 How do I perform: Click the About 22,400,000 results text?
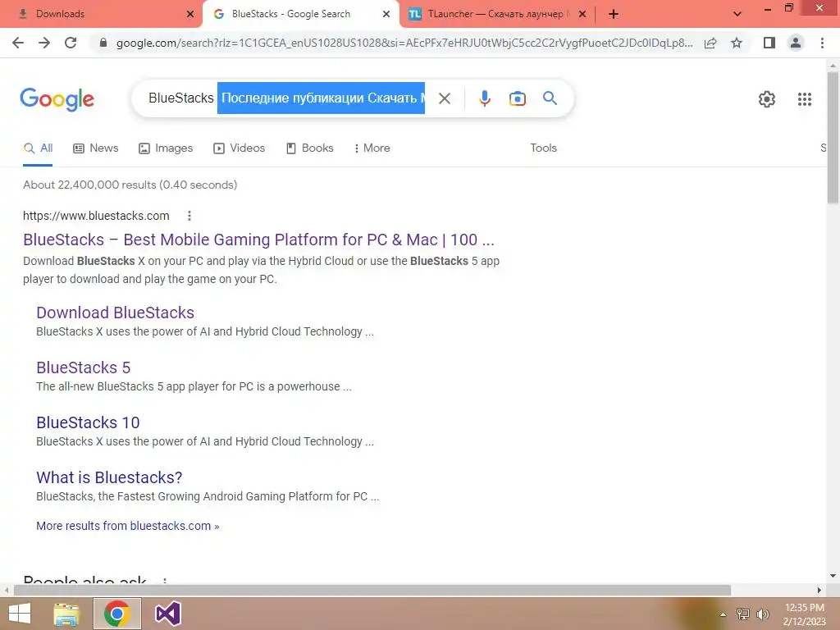pos(130,185)
